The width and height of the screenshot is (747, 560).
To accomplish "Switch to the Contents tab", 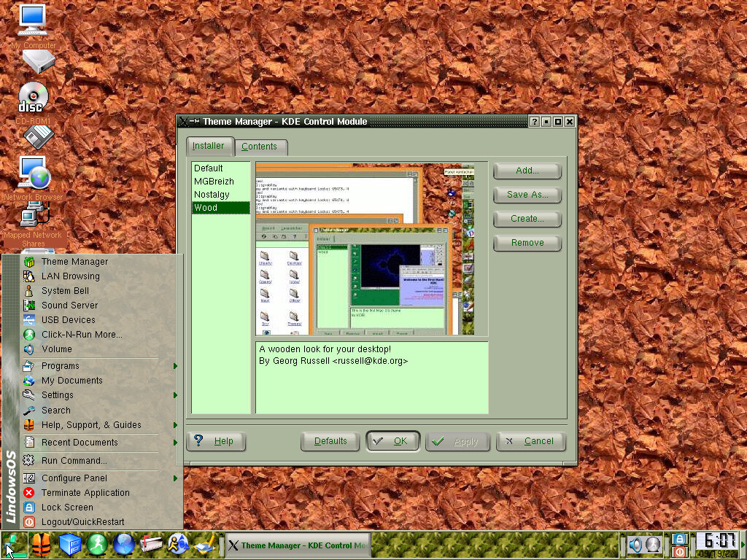I will (x=259, y=146).
